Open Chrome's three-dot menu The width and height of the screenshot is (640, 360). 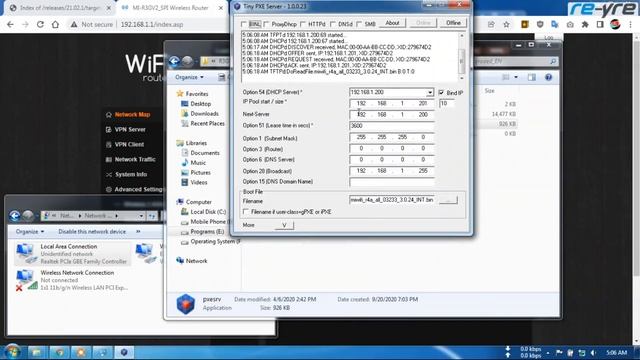pos(631,24)
